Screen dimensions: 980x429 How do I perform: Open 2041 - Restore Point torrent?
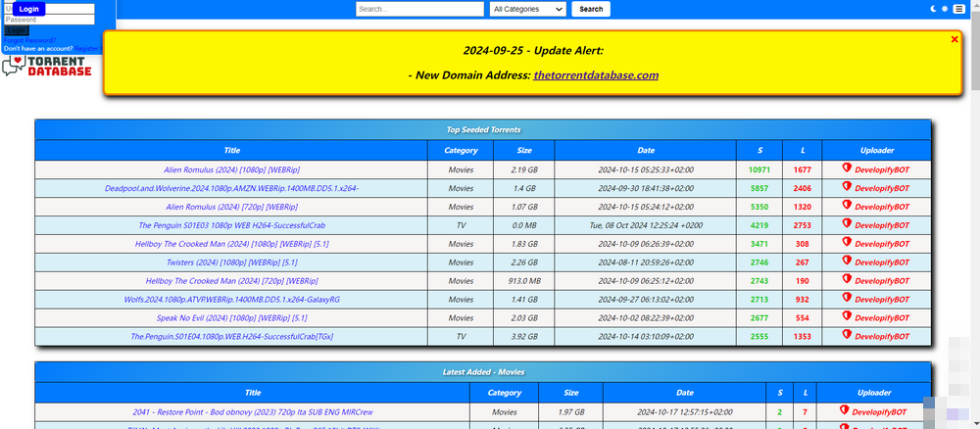tap(253, 412)
